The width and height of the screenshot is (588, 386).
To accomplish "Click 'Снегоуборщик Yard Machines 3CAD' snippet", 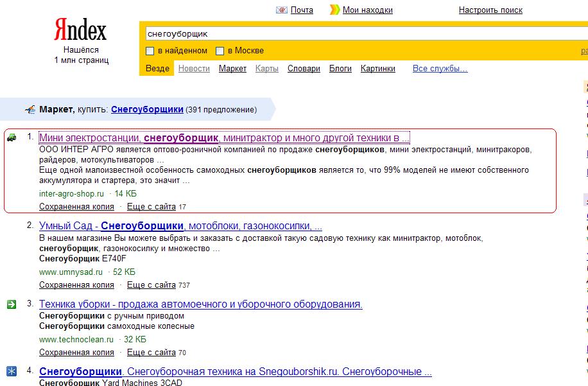I will [x=110, y=383].
